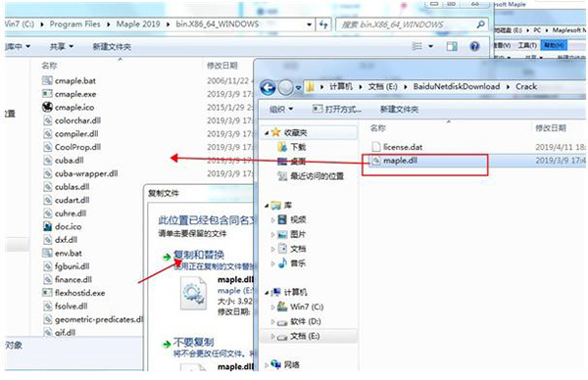The width and height of the screenshot is (588, 380).
Task: Click the cuba.dll file icon
Action: pyautogui.click(x=47, y=161)
